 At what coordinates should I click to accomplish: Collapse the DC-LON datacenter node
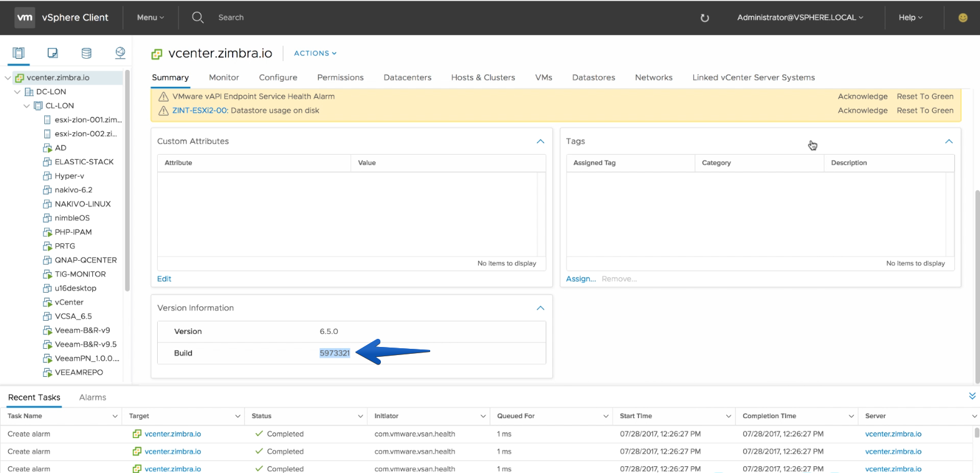tap(17, 92)
